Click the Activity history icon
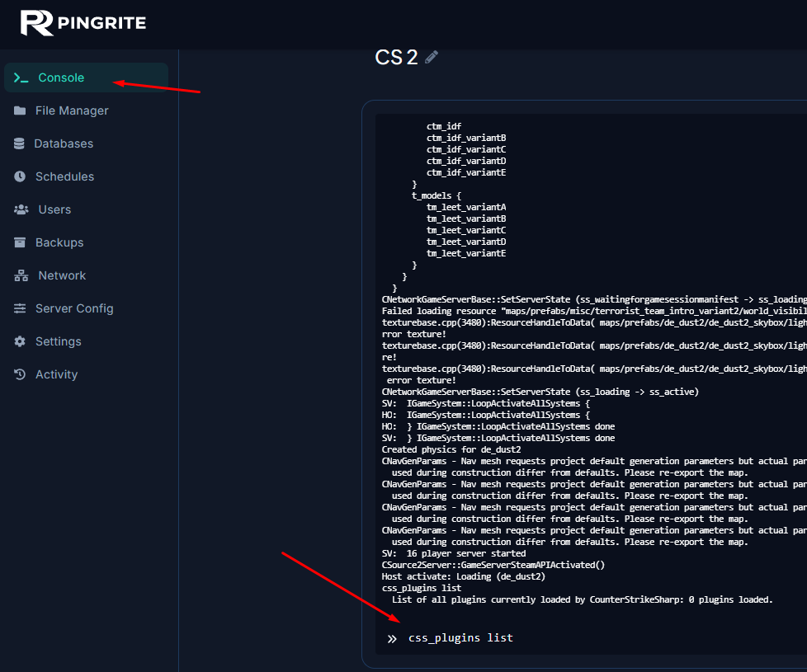The image size is (807, 672). (x=21, y=374)
